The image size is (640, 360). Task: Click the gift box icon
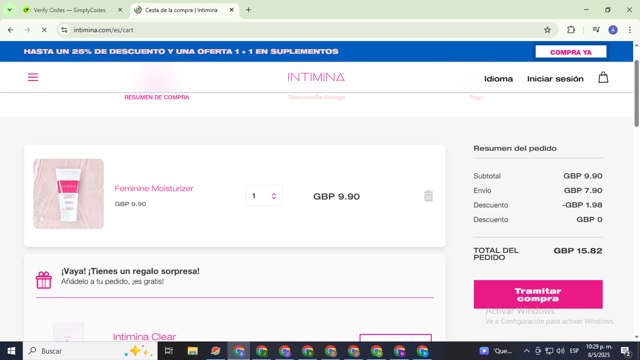tap(44, 280)
